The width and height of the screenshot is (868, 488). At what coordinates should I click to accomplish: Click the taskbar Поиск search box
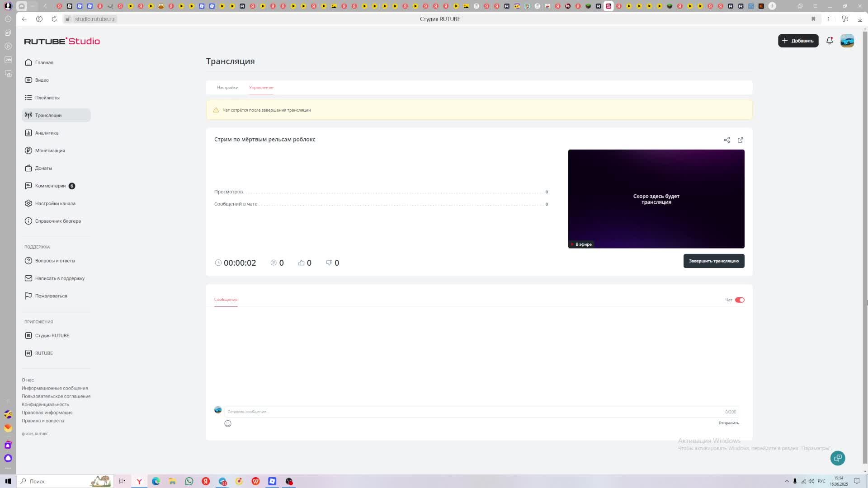click(65, 481)
